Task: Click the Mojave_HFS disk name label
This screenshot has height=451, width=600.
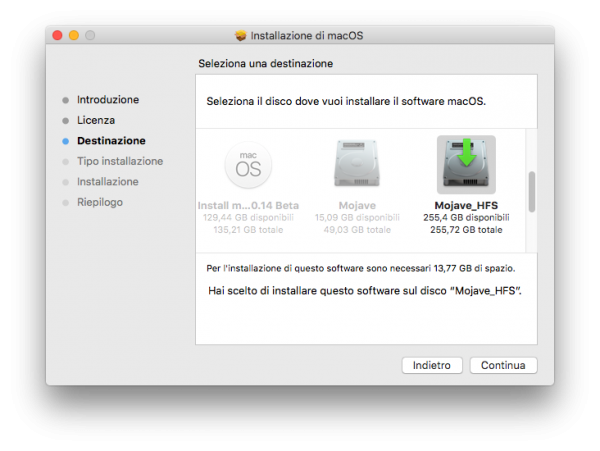Action: coord(466,205)
